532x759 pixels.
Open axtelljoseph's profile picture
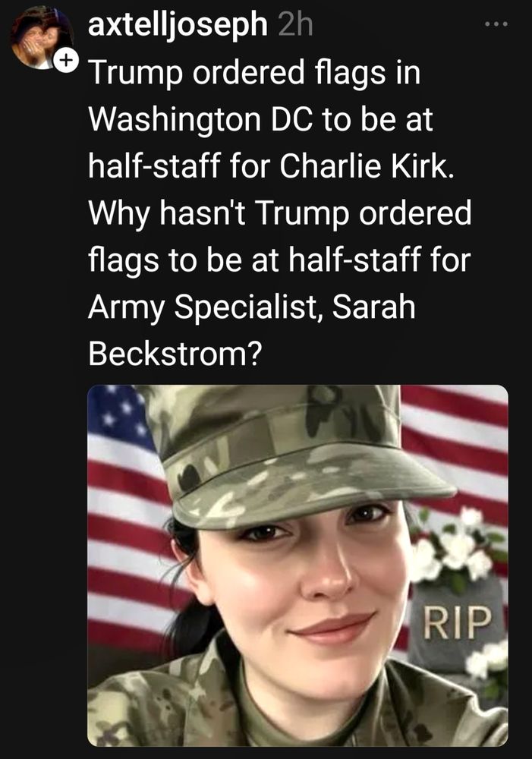(41, 38)
